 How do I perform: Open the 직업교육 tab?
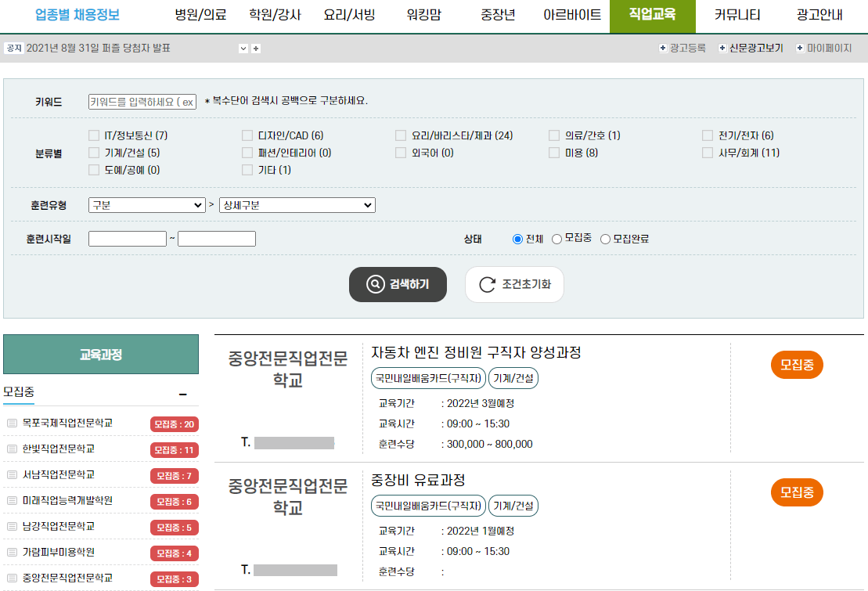[x=653, y=15]
